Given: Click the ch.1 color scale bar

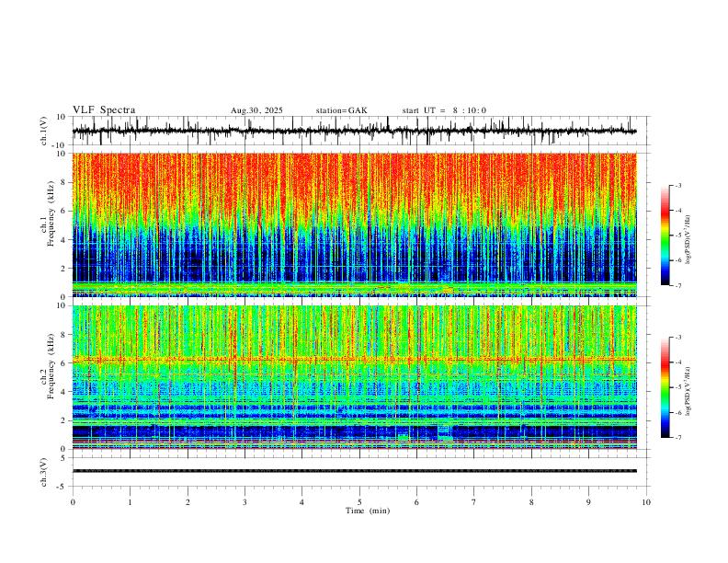Looking at the screenshot, I should (x=665, y=236).
